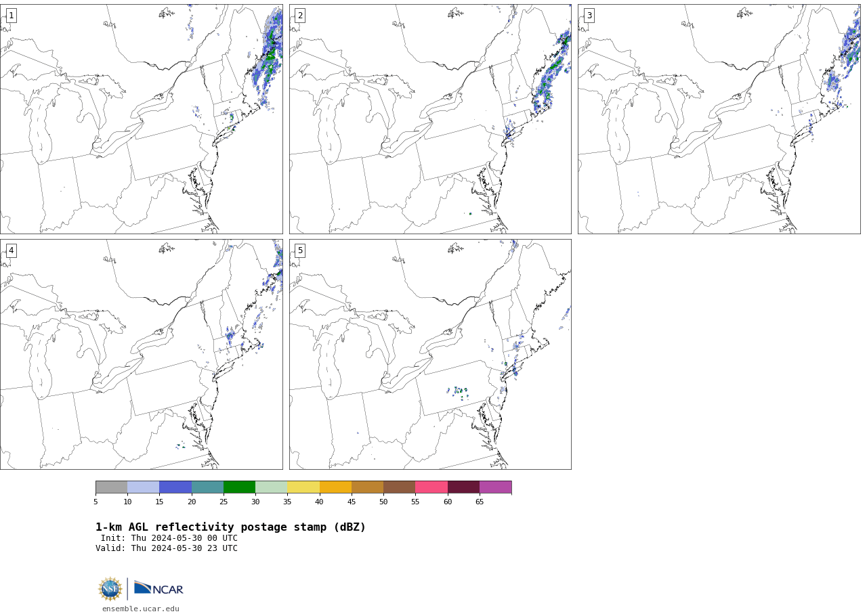Open ensemble member 3 map panel
The height and width of the screenshot is (616, 867).
(719, 119)
